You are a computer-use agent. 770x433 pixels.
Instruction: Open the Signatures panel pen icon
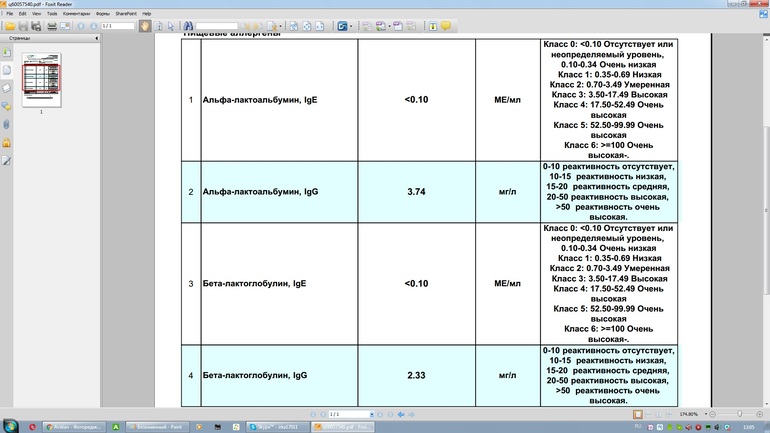pyautogui.click(x=6, y=160)
